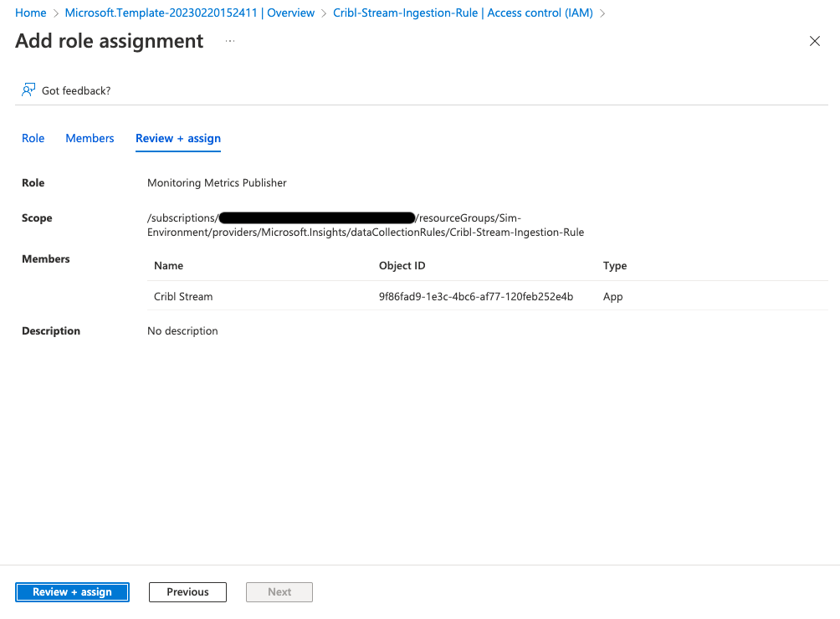840x619 pixels.
Task: Click the Name column header
Action: 168,265
